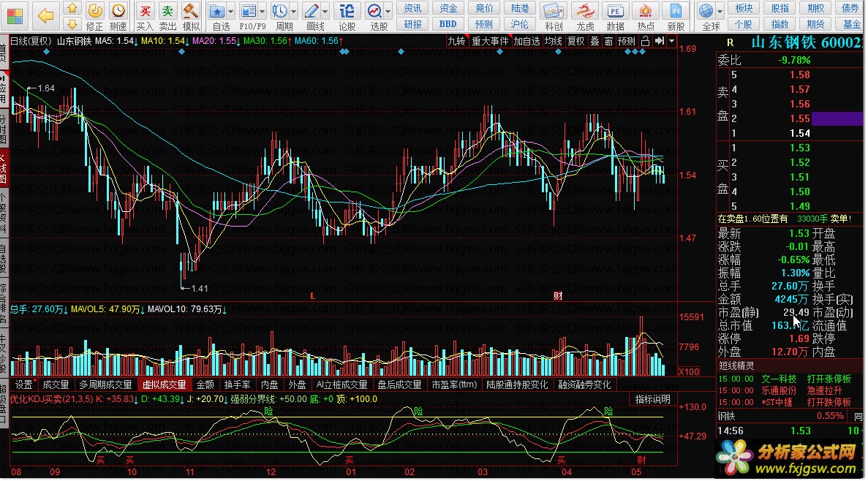This screenshot has height=481, width=868.
Task: Click the 指标说明 button
Action: click(x=653, y=399)
